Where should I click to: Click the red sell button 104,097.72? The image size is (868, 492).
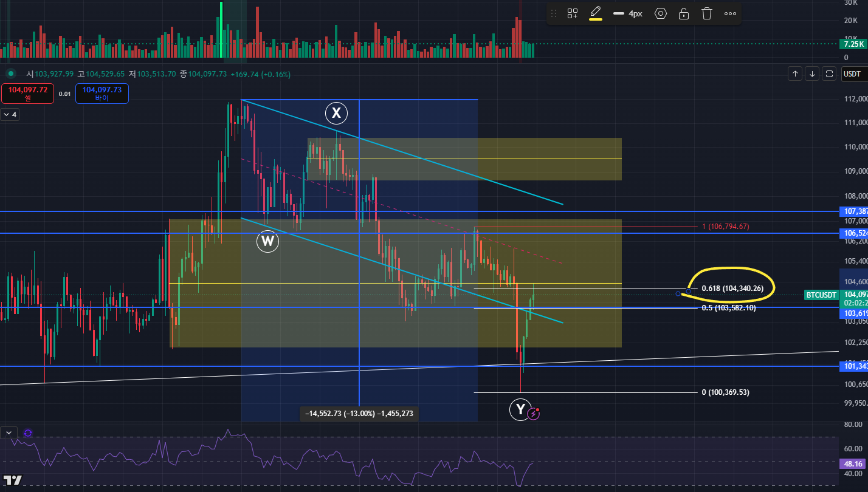(28, 93)
